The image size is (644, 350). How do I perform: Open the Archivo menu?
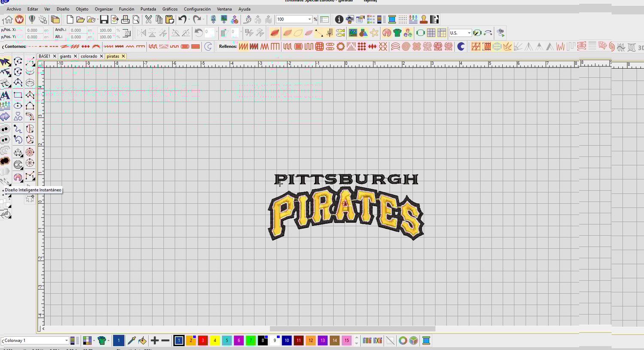[x=14, y=9]
